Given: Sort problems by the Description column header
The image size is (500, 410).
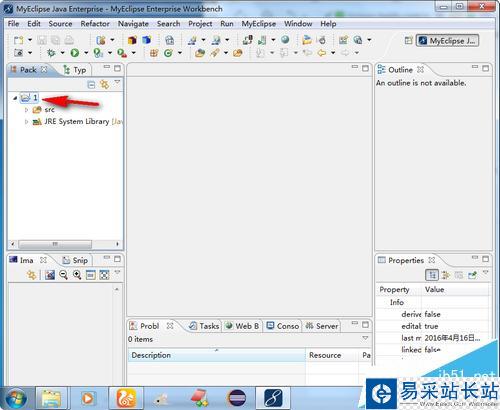Looking at the screenshot, I should 216,355.
